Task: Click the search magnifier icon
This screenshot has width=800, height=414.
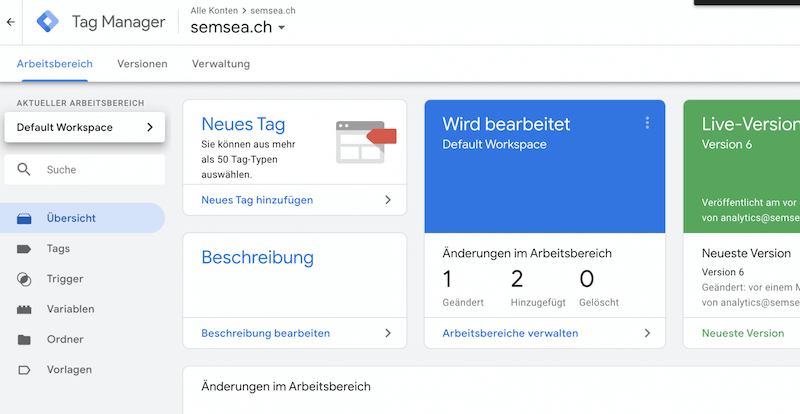Action: pos(24,169)
